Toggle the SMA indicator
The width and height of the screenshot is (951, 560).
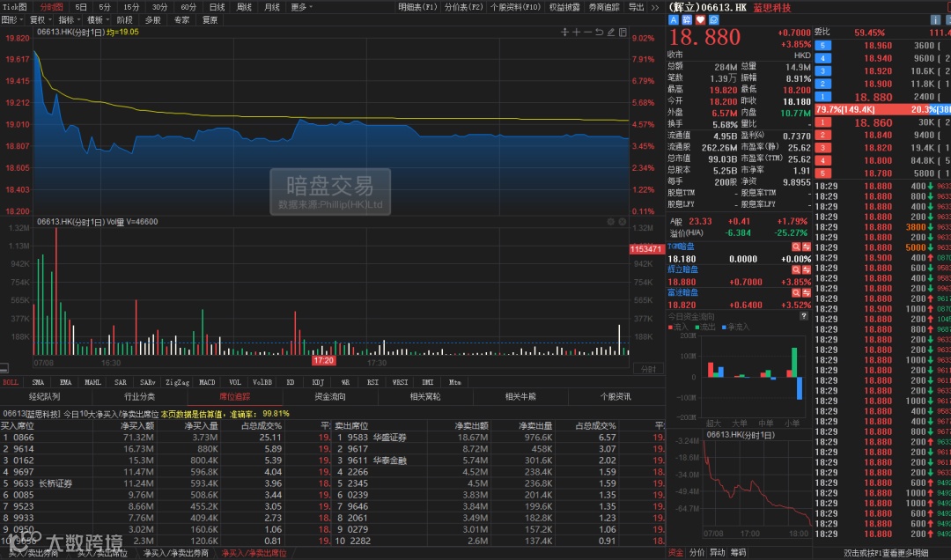click(x=38, y=382)
